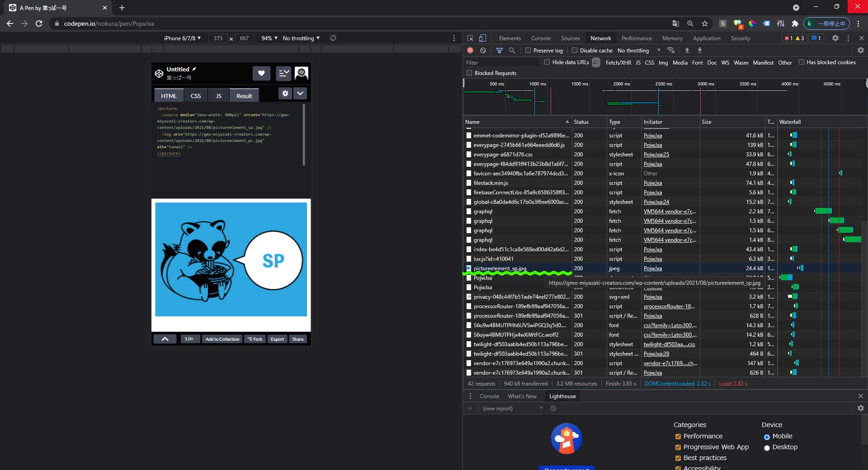
Task: Edit the Untitled pen title pencil
Action: pos(194,69)
